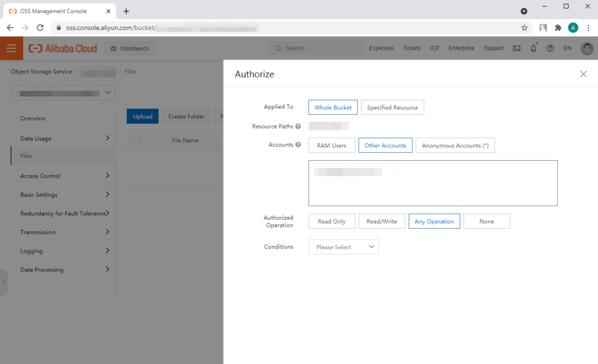Bookmark this page with the star icon

(524, 28)
